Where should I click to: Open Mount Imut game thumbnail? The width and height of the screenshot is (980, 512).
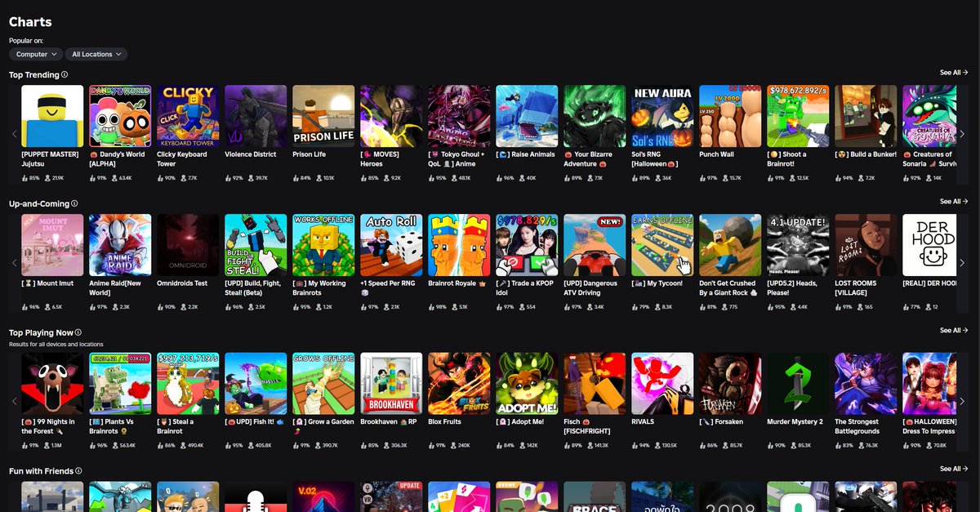(52, 245)
